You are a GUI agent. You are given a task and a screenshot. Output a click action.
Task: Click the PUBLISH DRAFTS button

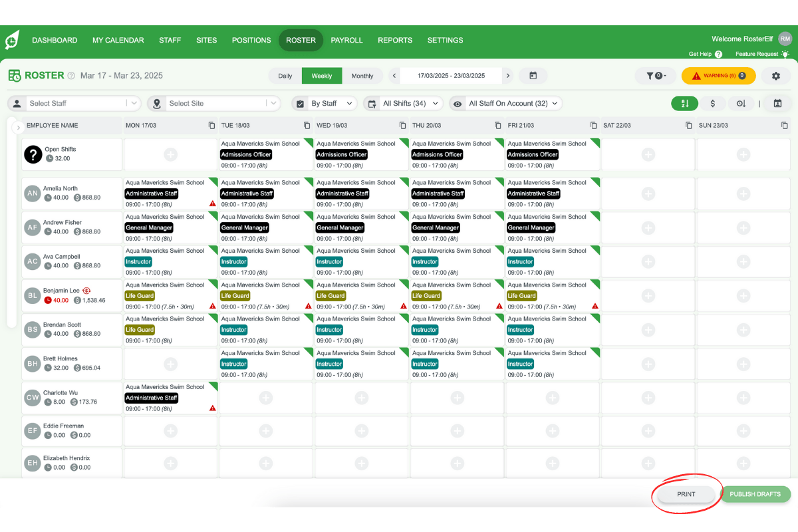pos(756,494)
